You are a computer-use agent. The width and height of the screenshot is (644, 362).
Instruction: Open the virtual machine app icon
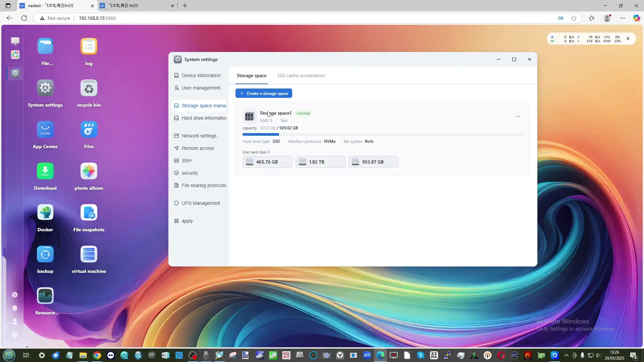pos(89,254)
